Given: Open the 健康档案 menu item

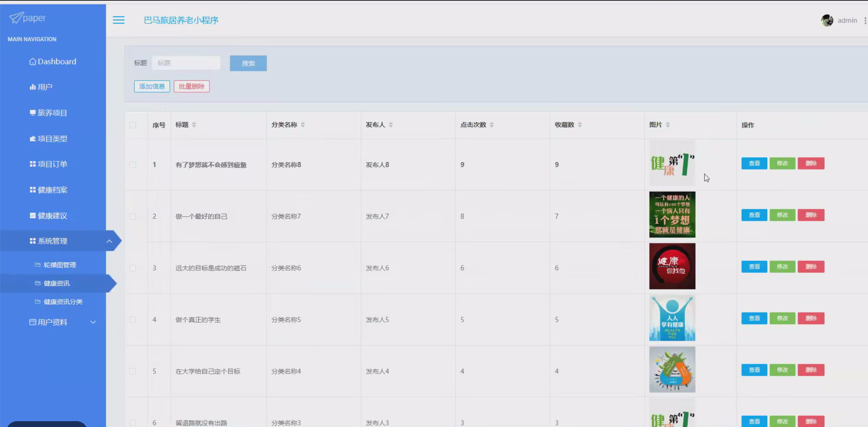Looking at the screenshot, I should 53,190.
